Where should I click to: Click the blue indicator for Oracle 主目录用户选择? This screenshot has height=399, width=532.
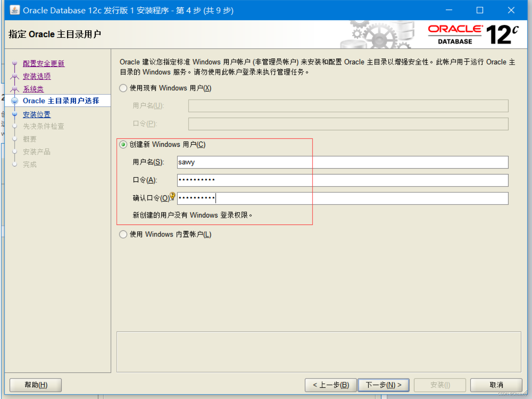tap(14, 101)
